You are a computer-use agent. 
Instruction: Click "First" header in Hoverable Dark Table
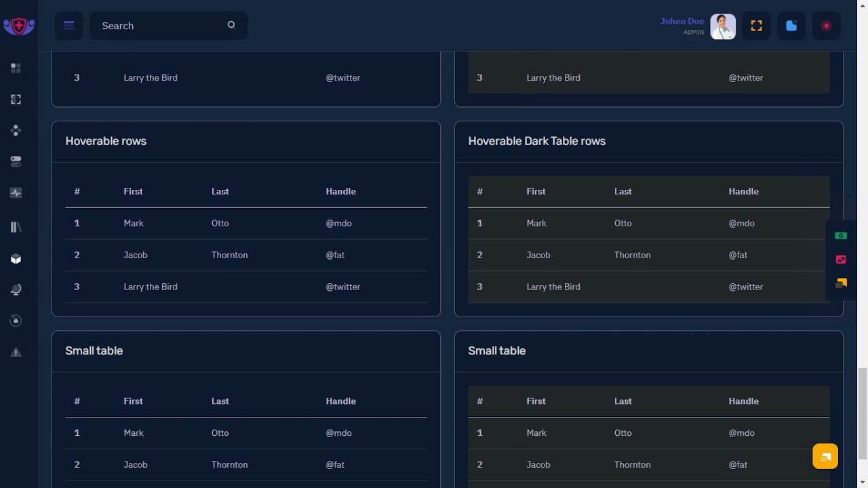536,191
